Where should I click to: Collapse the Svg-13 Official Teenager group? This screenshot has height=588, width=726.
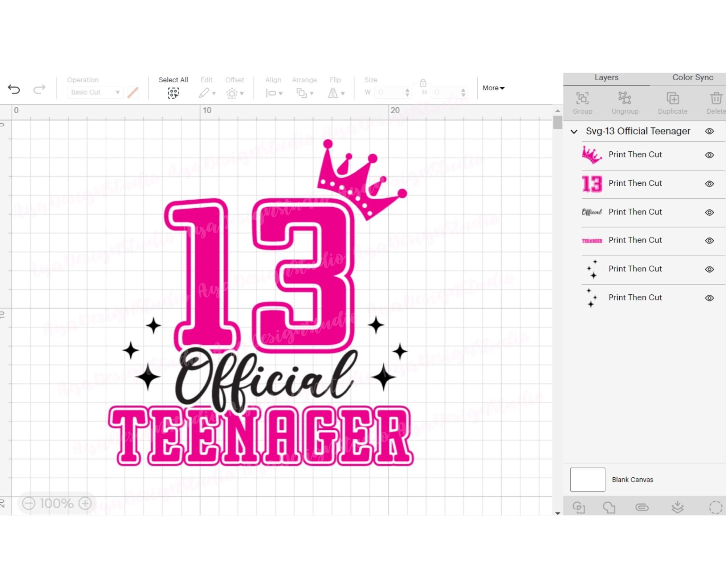click(574, 131)
